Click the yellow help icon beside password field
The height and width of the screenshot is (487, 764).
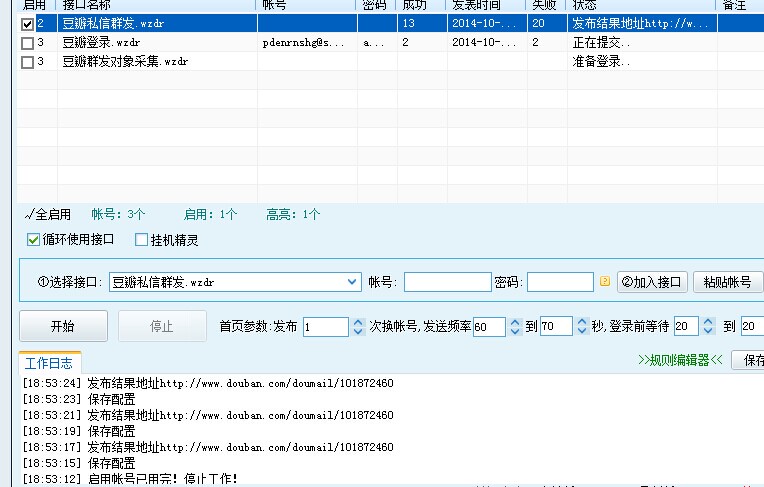604,282
